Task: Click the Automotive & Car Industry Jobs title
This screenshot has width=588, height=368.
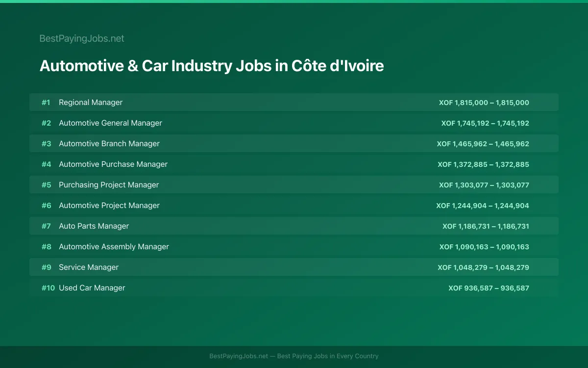Action: point(212,66)
